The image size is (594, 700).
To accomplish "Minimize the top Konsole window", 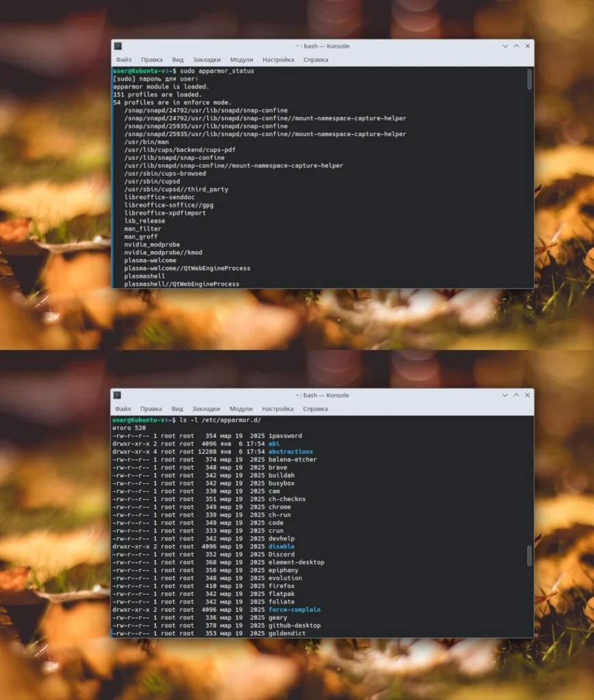I will coord(505,46).
